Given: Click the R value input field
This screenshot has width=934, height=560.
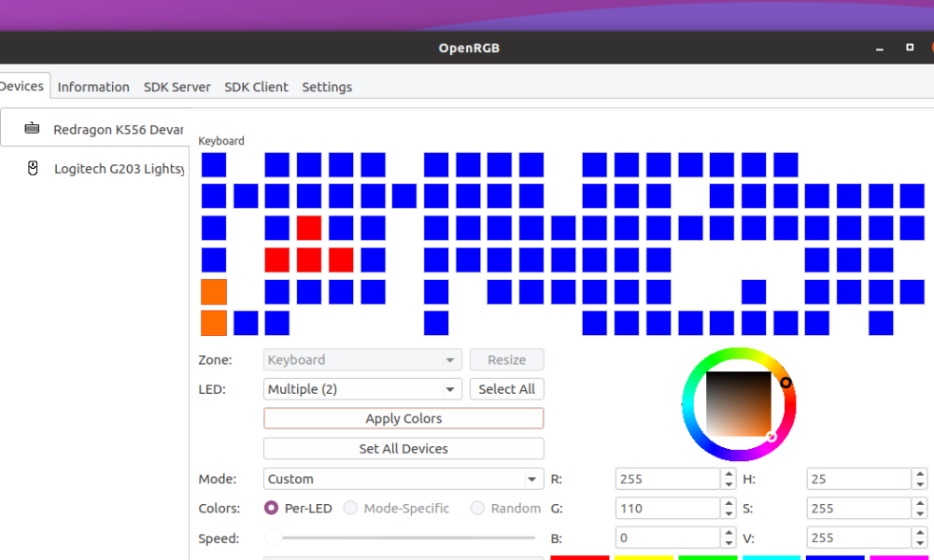Looking at the screenshot, I should tap(668, 479).
